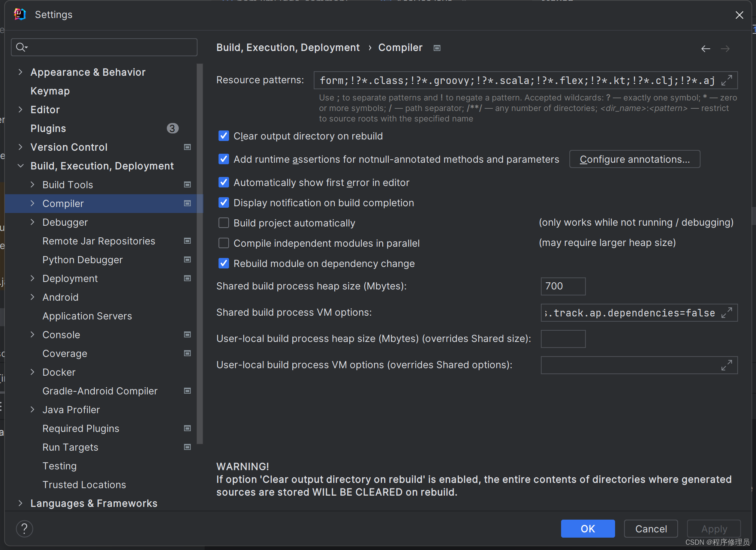Open the Keymap settings page

tap(50, 91)
